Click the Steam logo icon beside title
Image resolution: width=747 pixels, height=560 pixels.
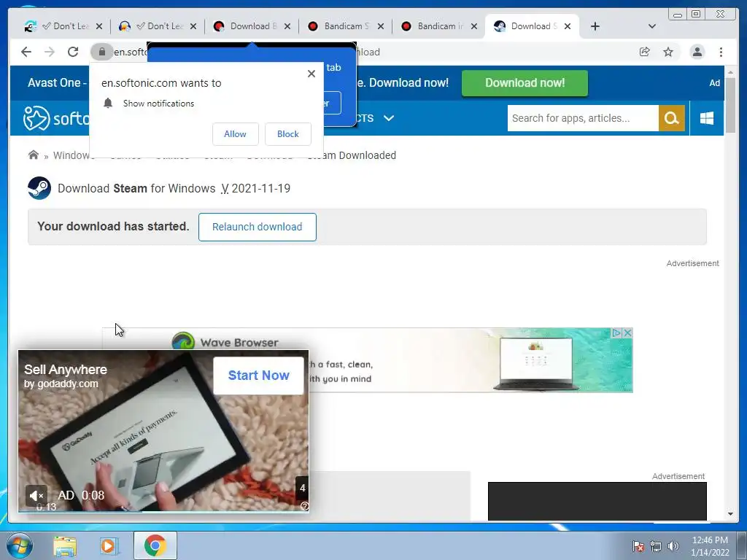39,188
